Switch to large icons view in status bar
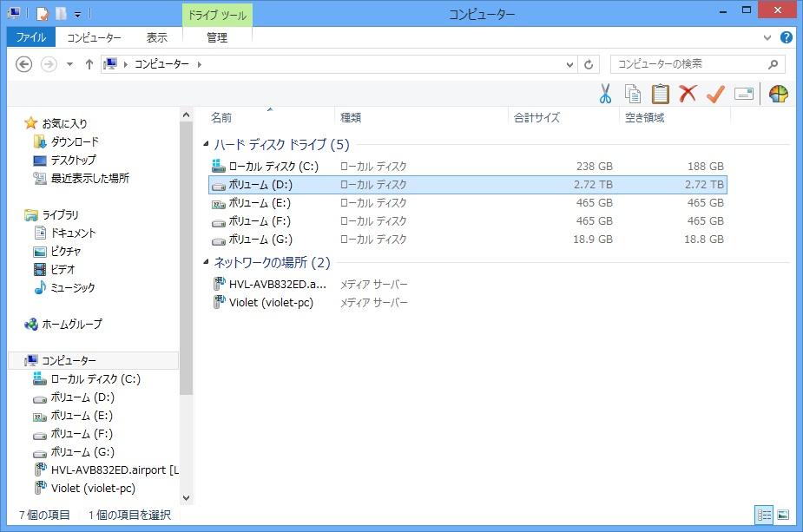This screenshot has width=803, height=532. [x=783, y=516]
